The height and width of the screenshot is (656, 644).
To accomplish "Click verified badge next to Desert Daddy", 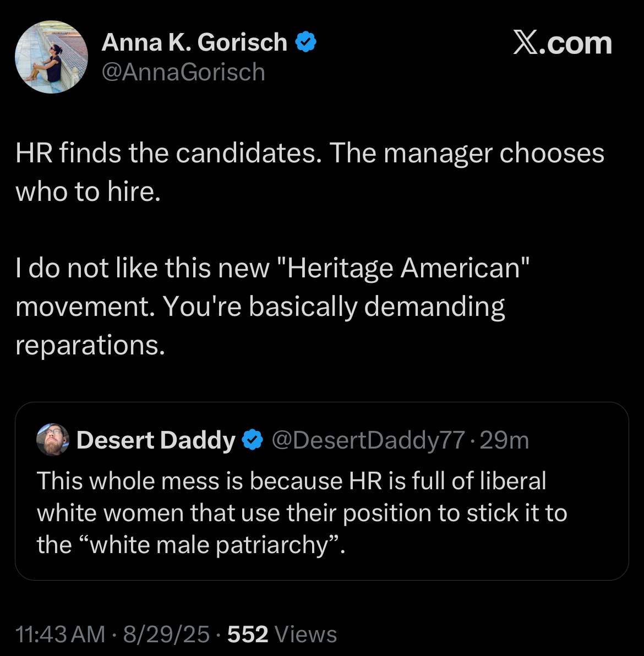I will click(253, 440).
